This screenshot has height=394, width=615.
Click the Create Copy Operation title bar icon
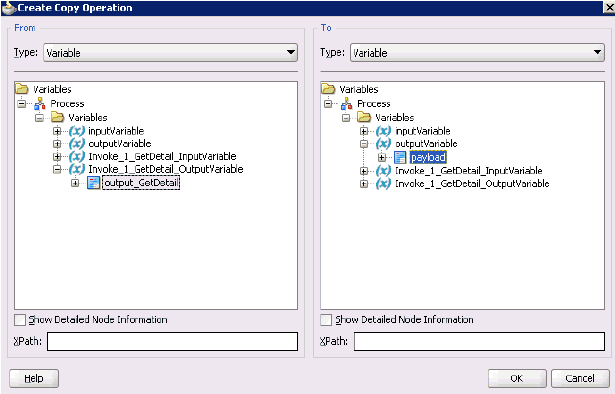pos(9,8)
